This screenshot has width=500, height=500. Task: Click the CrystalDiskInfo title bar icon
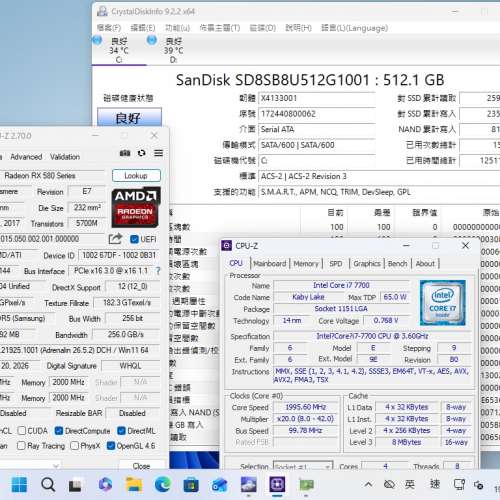pos(102,11)
